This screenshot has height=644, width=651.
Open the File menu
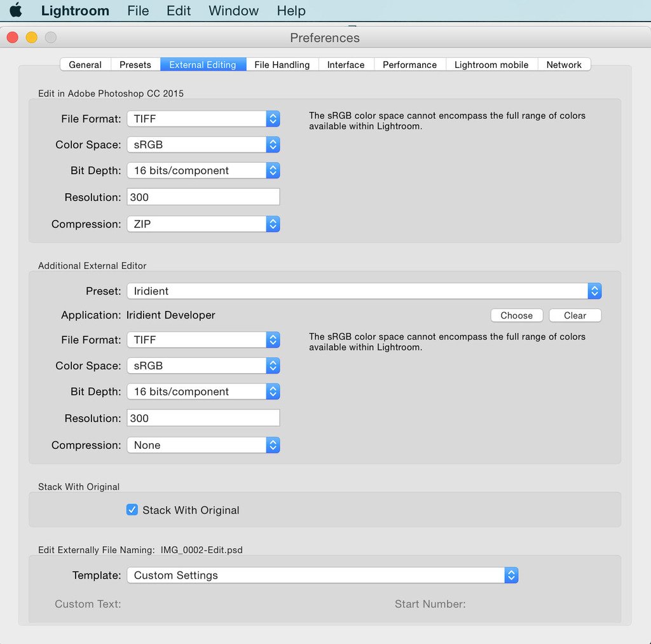[137, 11]
